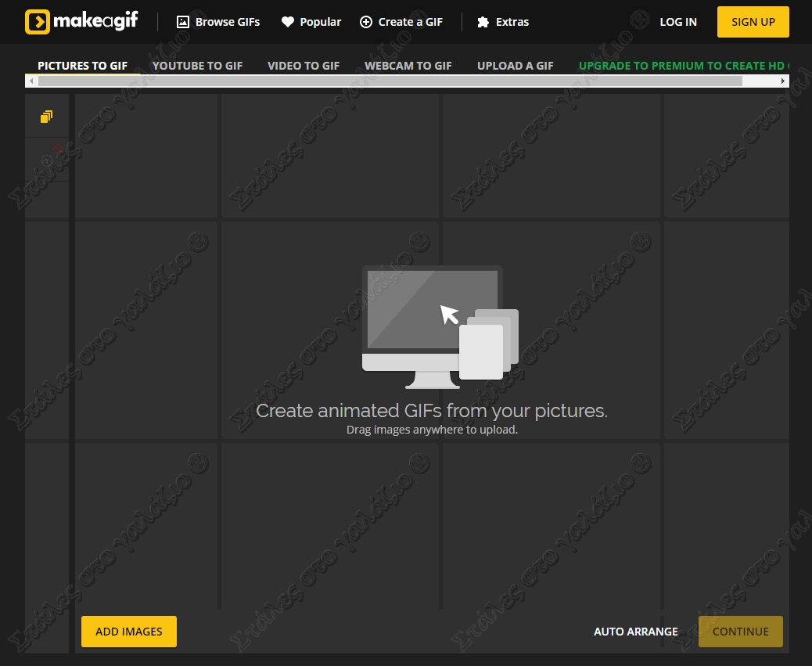812x666 pixels.
Task: Open the UPLOAD A GIF tab
Action: (515, 66)
